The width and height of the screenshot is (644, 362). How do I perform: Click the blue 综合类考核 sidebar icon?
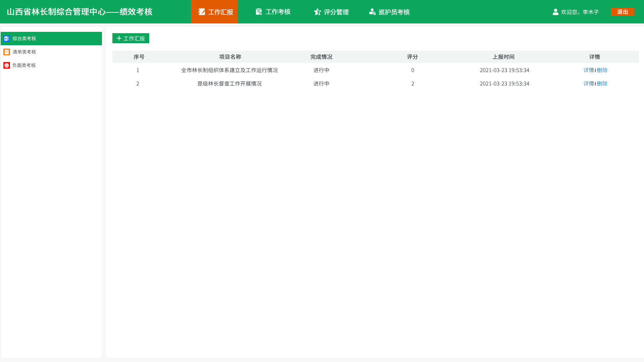point(7,39)
